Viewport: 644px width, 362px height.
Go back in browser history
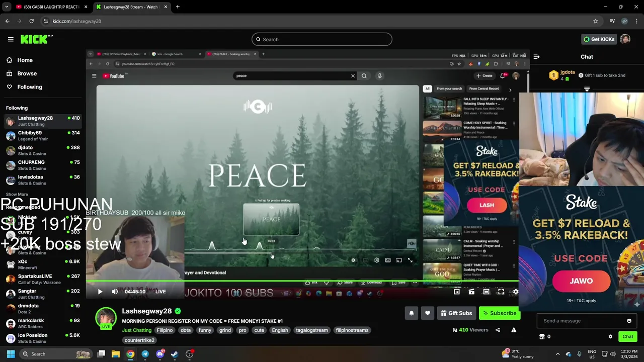[7, 21]
